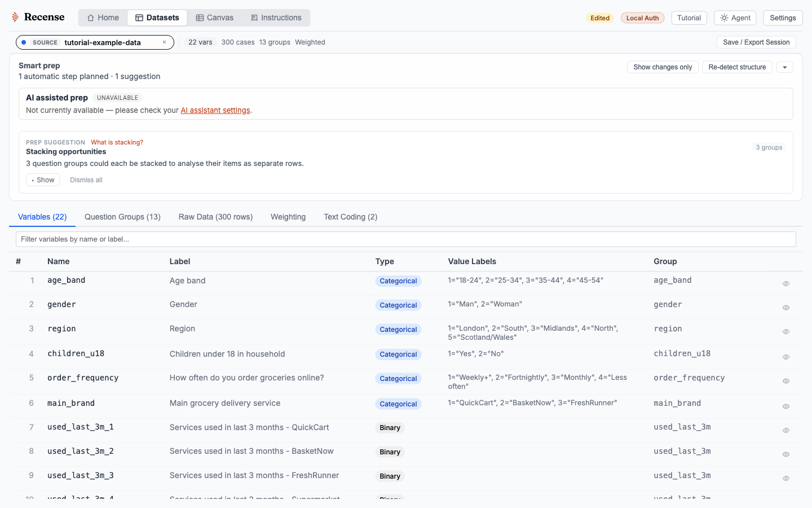Switch to the Datasets tab
Image resolution: width=812 pixels, height=508 pixels.
[x=157, y=17]
